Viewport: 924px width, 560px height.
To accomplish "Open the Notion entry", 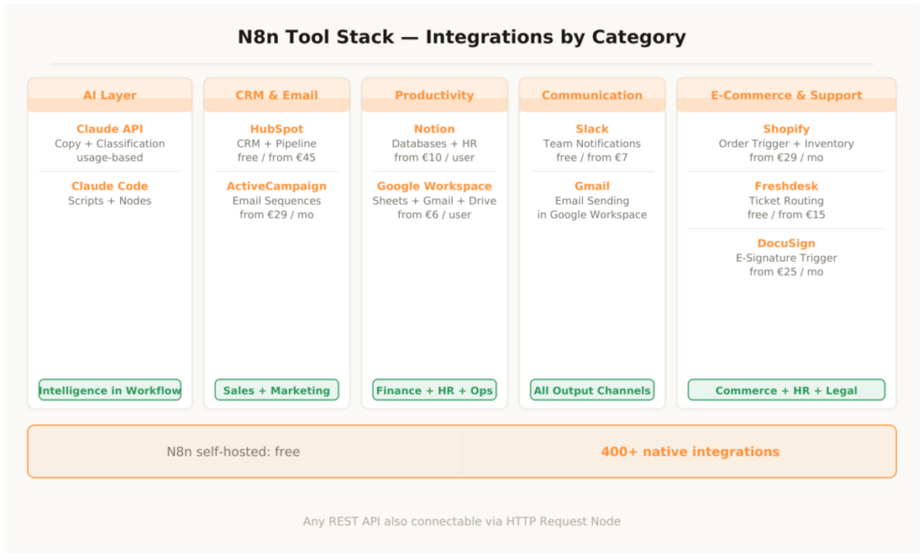I will pos(434,129).
